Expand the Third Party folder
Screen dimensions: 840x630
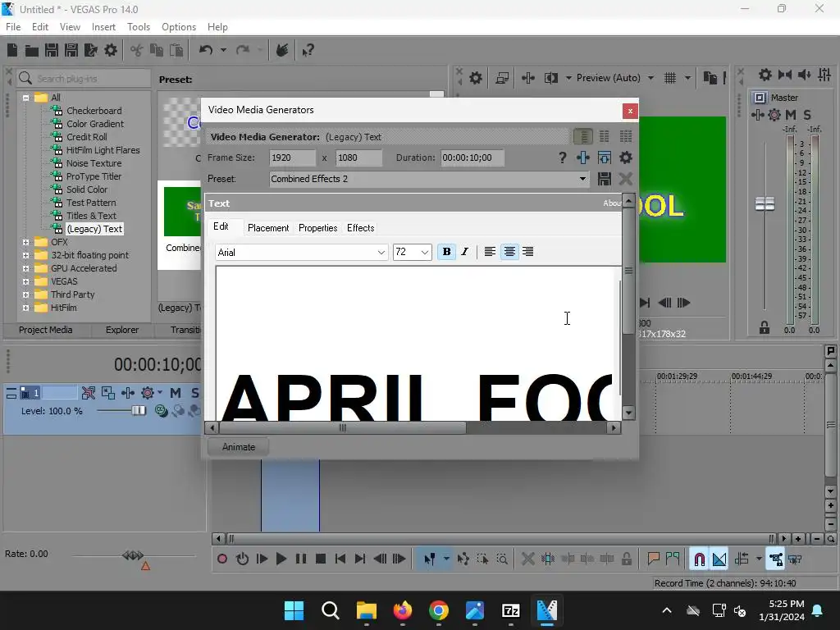pyautogui.click(x=25, y=294)
